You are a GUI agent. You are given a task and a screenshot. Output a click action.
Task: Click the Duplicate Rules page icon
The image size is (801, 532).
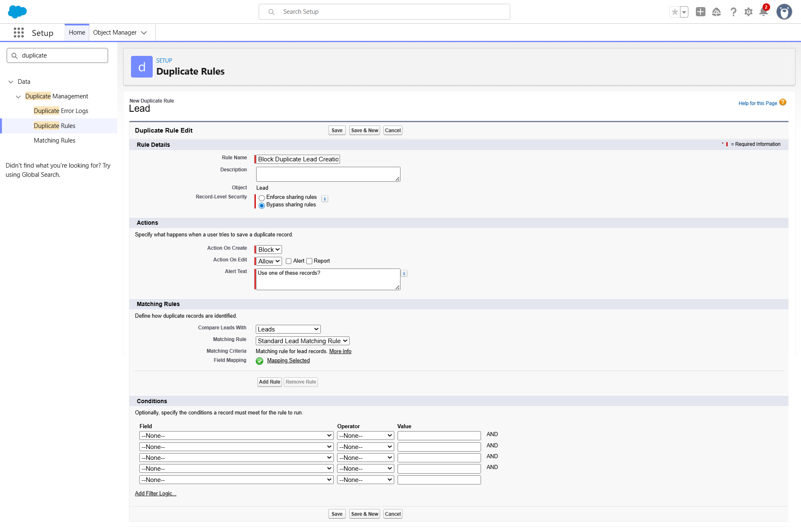tap(142, 67)
